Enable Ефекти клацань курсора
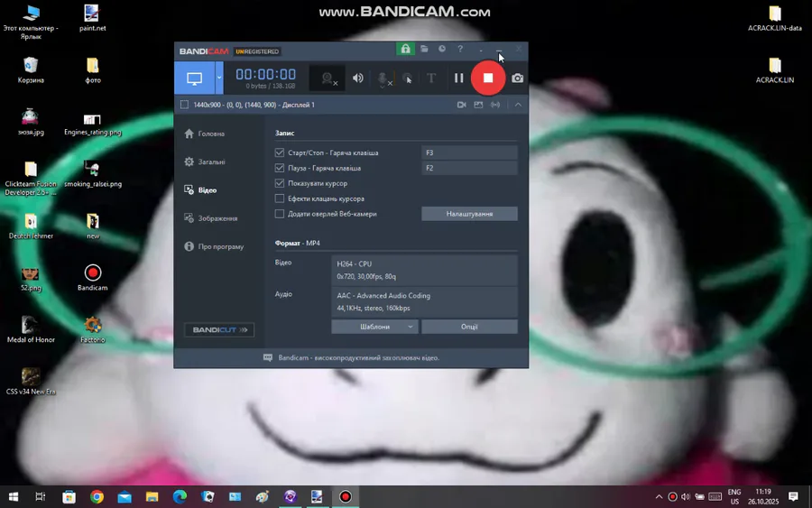Viewport: 812px width, 508px height. point(280,199)
